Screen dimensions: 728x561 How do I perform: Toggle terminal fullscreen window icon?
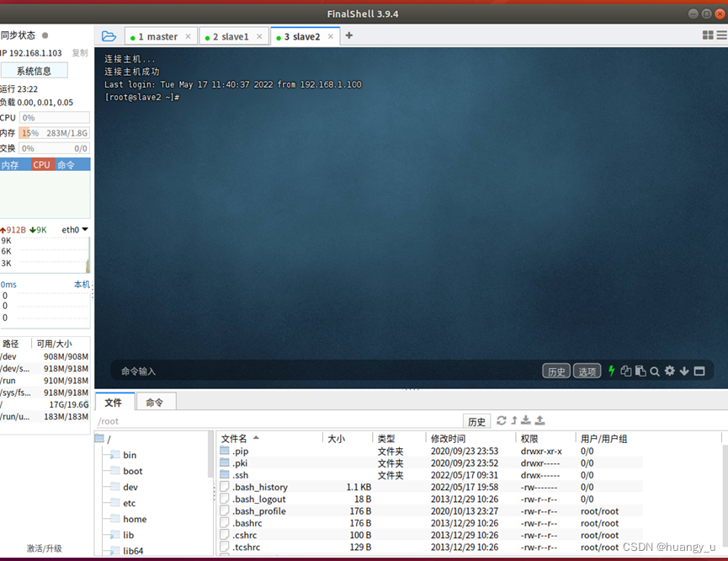point(699,371)
